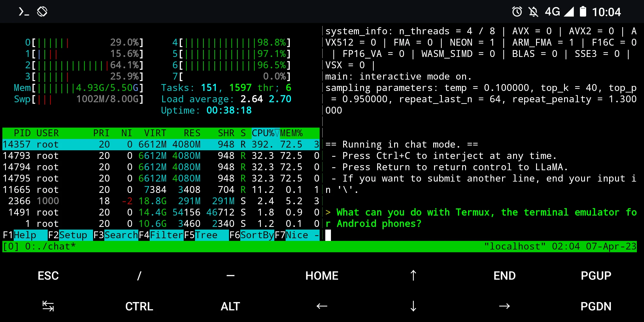Viewport: 644px width, 322px height.
Task: Tap the screen rotation status icon
Action: [x=42, y=12]
